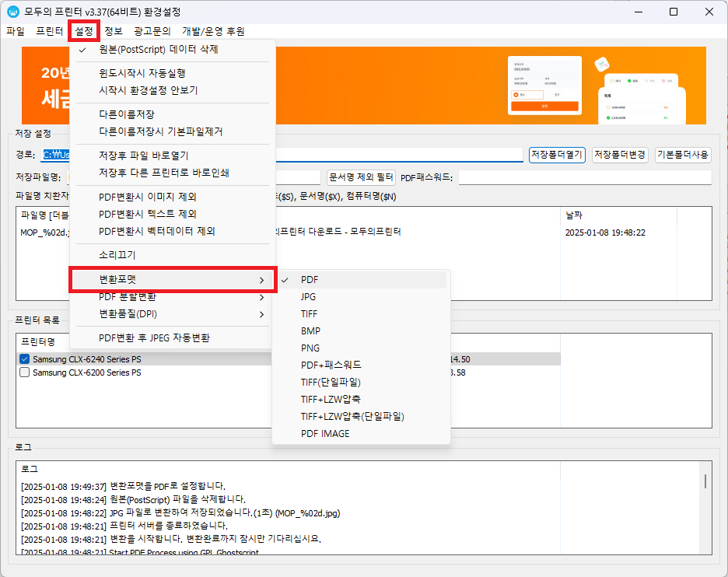
Task: Toggle 원본(PostScript) 데이터 삭제 option
Action: 172,49
